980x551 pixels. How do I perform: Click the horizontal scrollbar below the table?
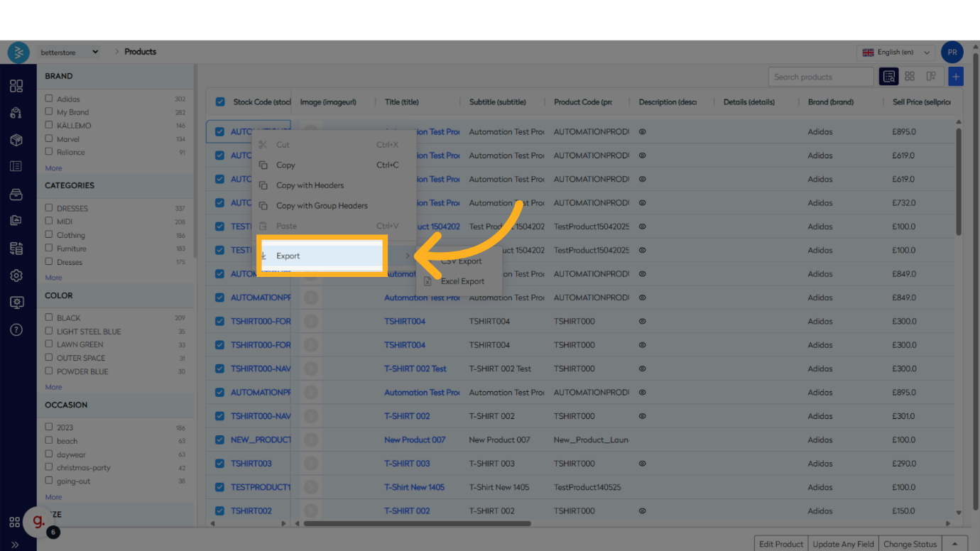point(417,524)
